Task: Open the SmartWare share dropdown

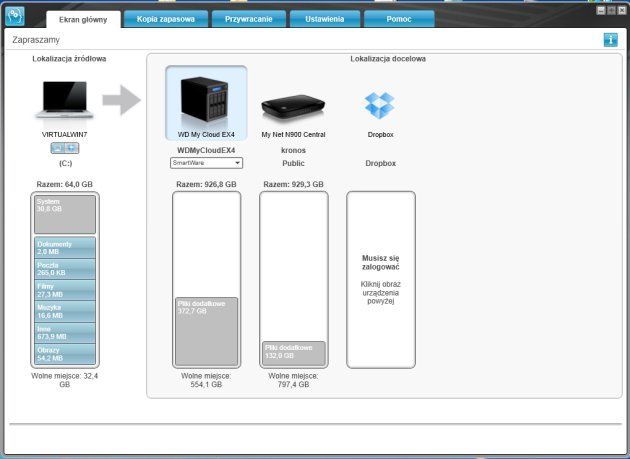Action: point(206,163)
